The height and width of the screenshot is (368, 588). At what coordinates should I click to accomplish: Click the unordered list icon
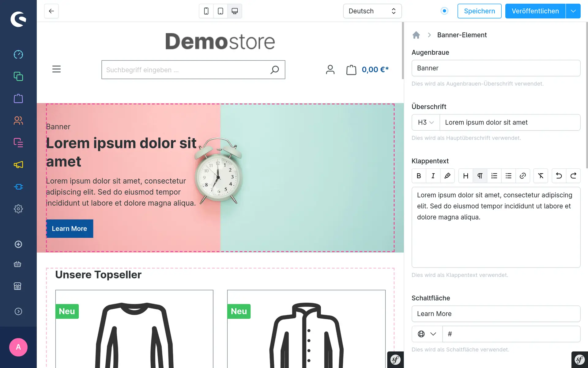[x=508, y=176]
